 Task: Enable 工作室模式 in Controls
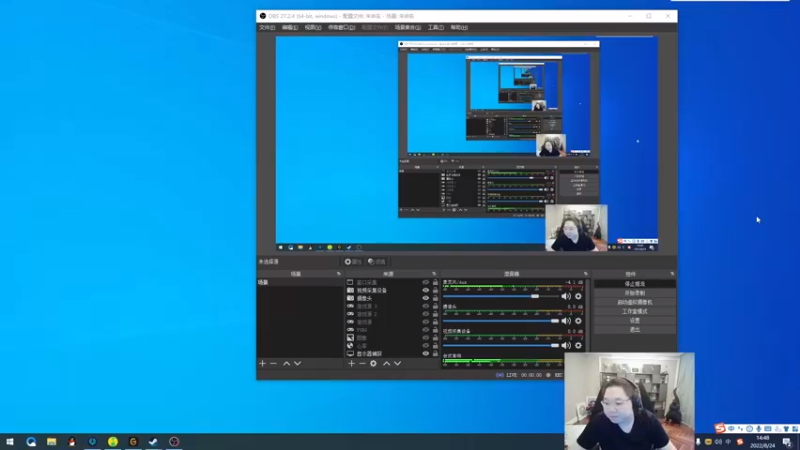tap(635, 311)
